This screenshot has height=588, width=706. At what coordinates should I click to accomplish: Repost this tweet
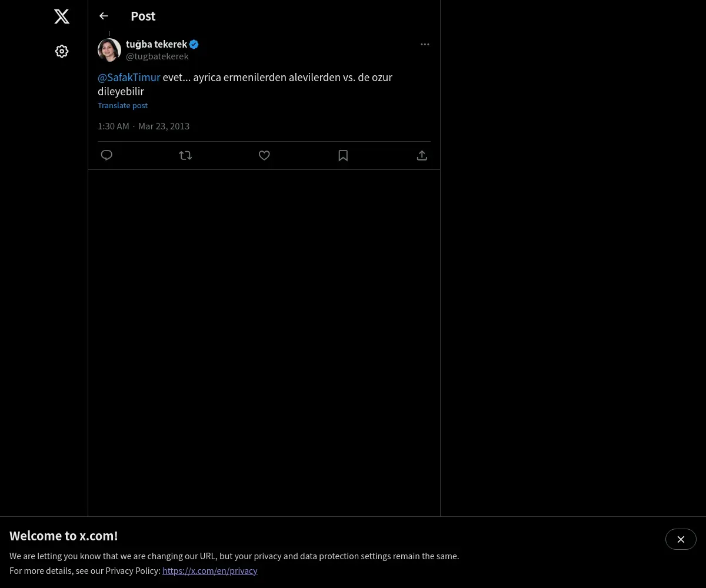(185, 155)
